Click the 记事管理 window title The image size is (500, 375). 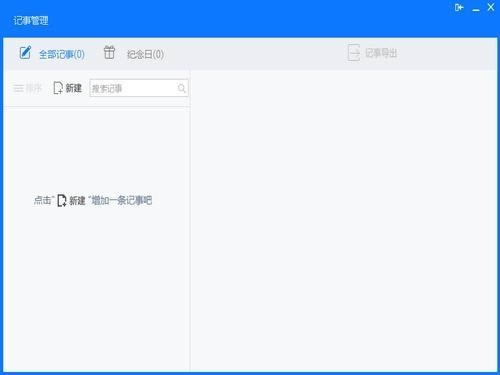pyautogui.click(x=31, y=21)
